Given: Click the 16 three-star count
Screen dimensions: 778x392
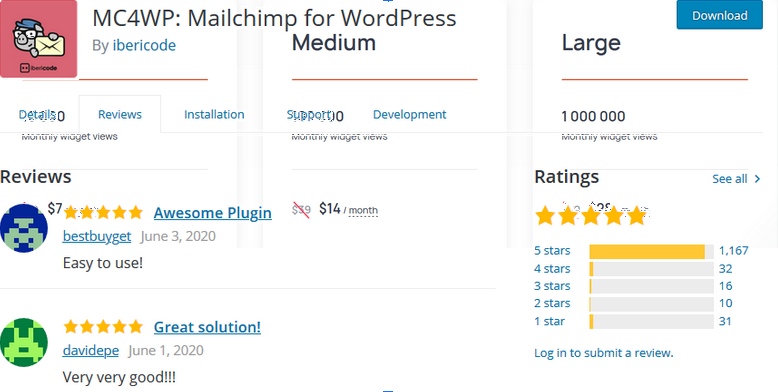Looking at the screenshot, I should (725, 286).
